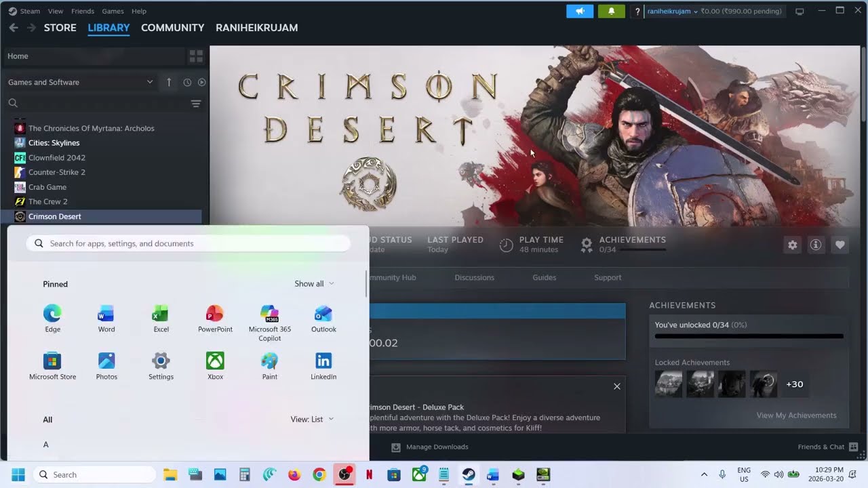Open Outlook pinned app
Image resolution: width=868 pixels, height=488 pixels.
[323, 319]
